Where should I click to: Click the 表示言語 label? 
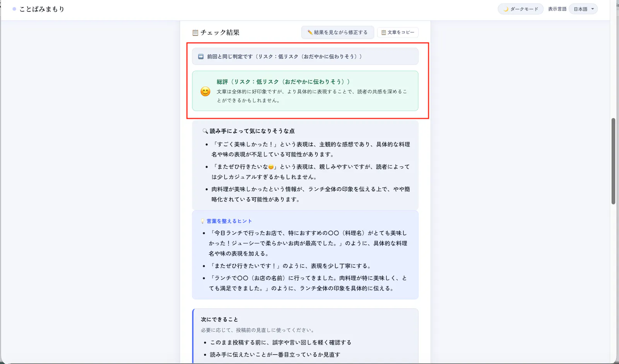point(557,9)
